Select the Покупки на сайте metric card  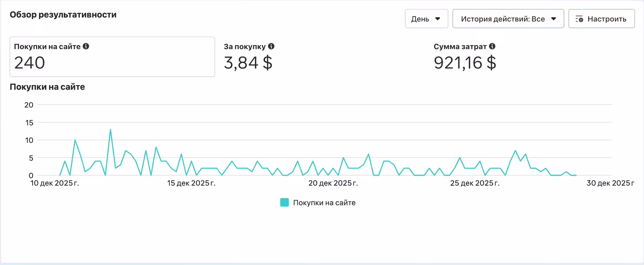coord(112,57)
